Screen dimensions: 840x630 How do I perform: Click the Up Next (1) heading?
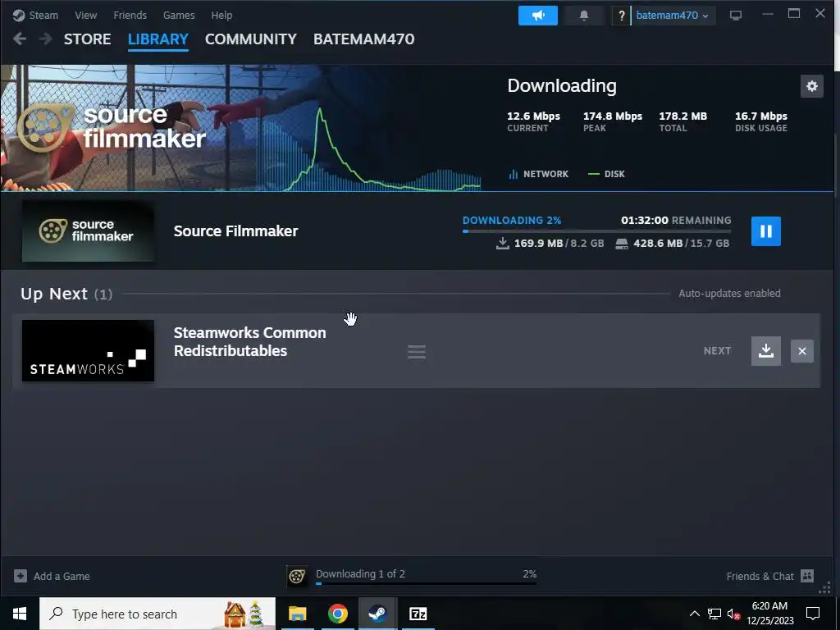coord(66,294)
